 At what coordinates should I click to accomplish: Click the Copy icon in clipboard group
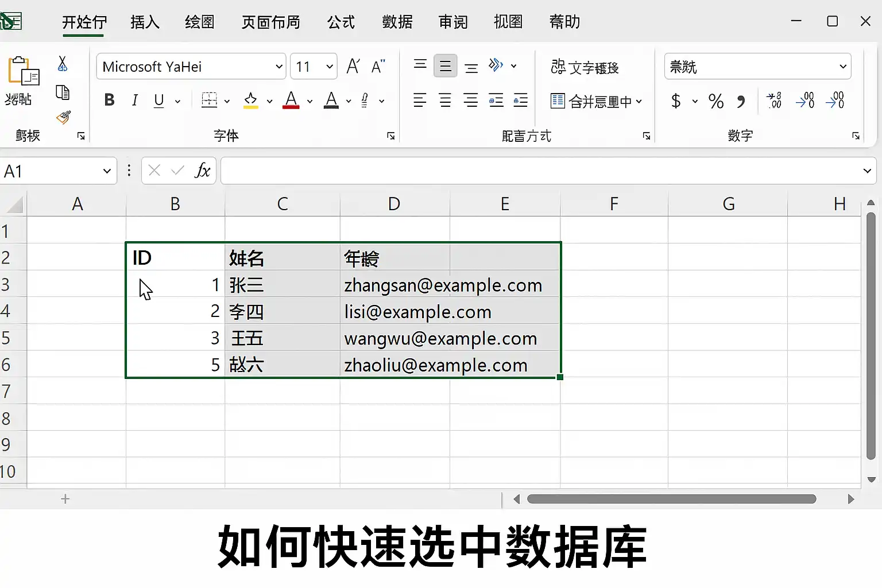coord(63,92)
